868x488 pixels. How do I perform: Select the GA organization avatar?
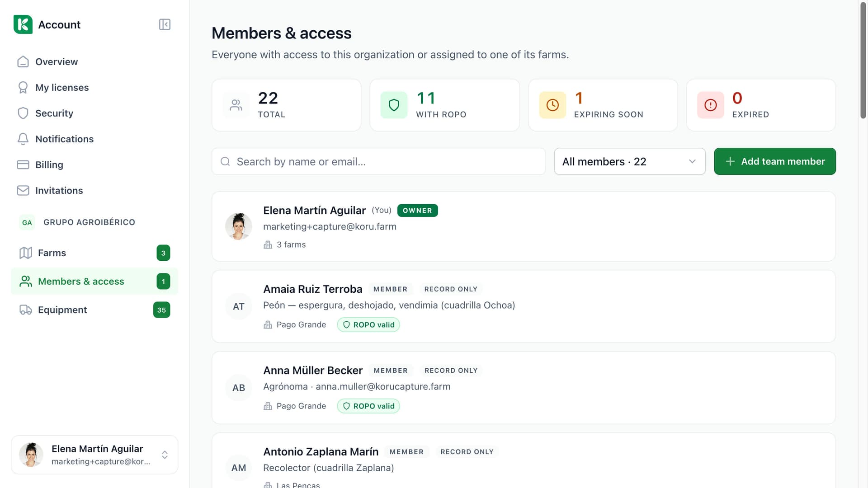point(27,222)
